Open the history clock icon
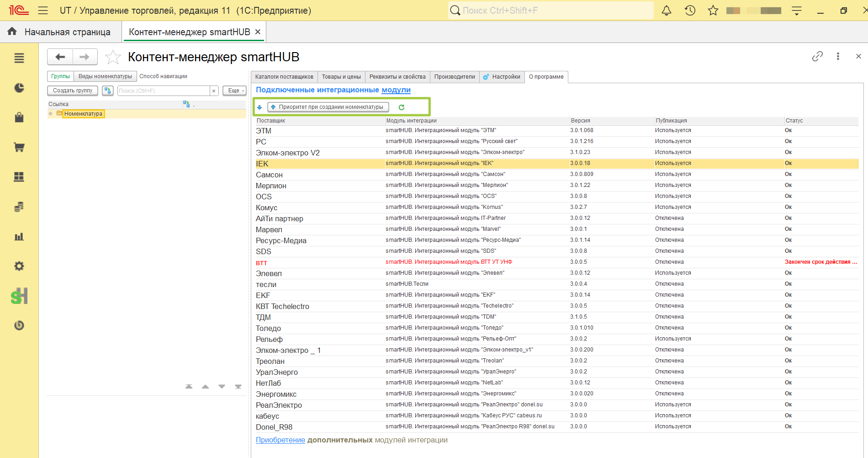This screenshot has width=868, height=458. pos(690,11)
